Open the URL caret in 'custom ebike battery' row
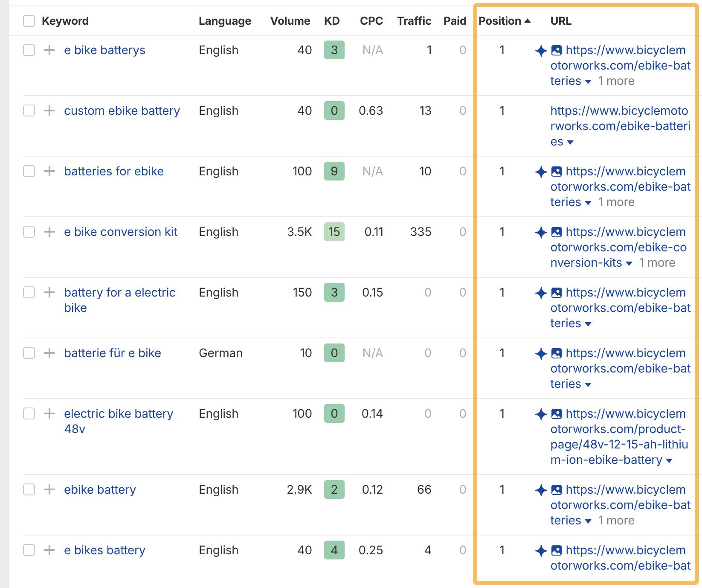Image resolution: width=702 pixels, height=588 pixels. click(570, 143)
